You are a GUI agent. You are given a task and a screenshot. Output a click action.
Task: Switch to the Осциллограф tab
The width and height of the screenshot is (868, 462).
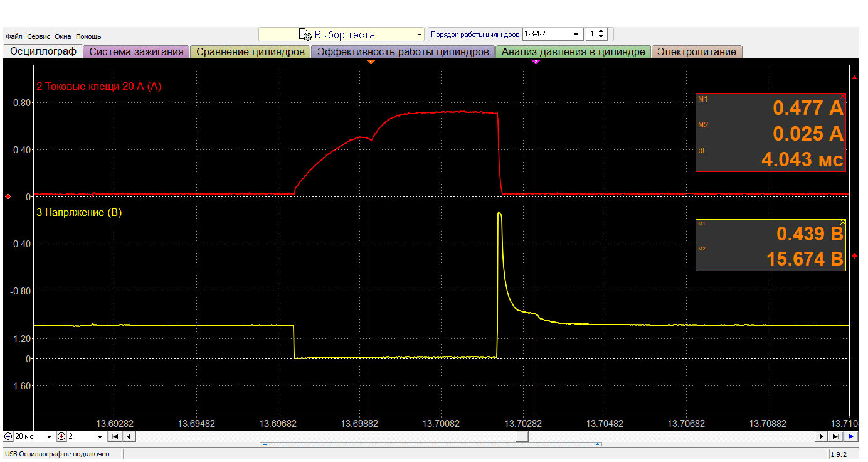click(43, 51)
